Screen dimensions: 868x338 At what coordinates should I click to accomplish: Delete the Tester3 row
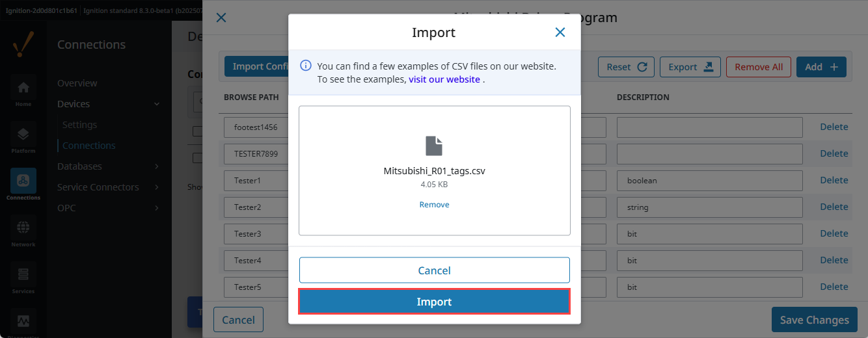(x=834, y=233)
